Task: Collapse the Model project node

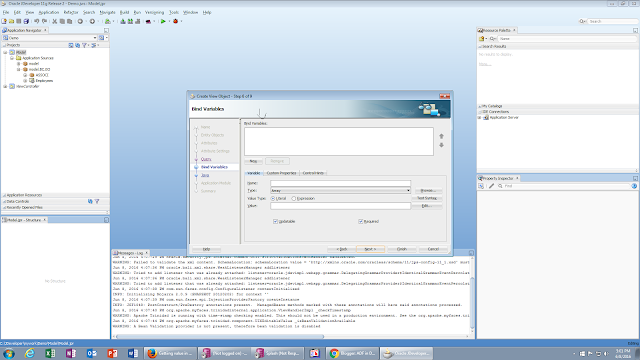Action: pos(5,52)
